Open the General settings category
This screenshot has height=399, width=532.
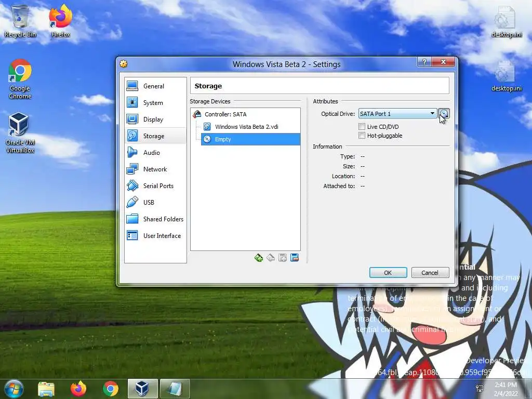click(155, 86)
